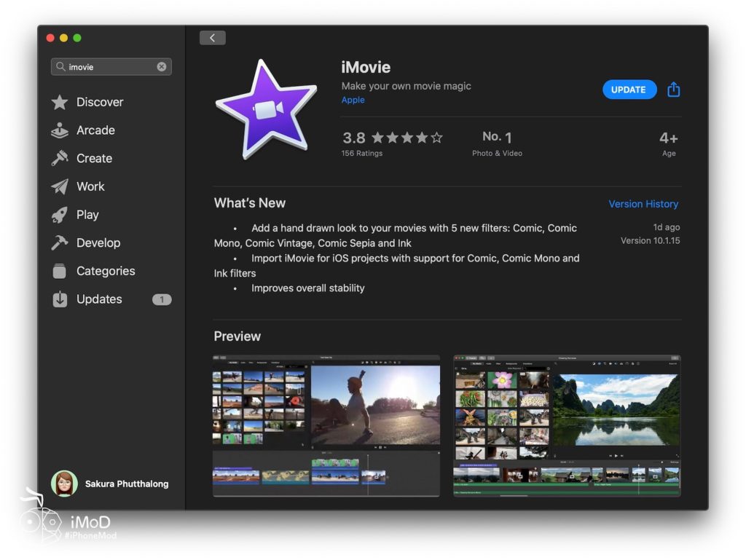Image resolution: width=746 pixels, height=560 pixels.
Task: Select the Updates badge showing 1
Action: (162, 299)
